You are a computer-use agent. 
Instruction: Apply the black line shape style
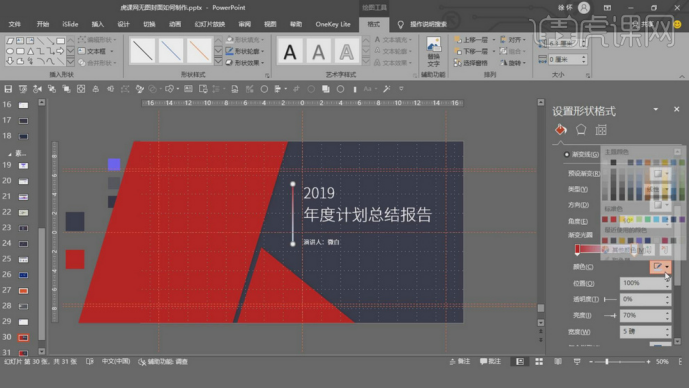143,51
